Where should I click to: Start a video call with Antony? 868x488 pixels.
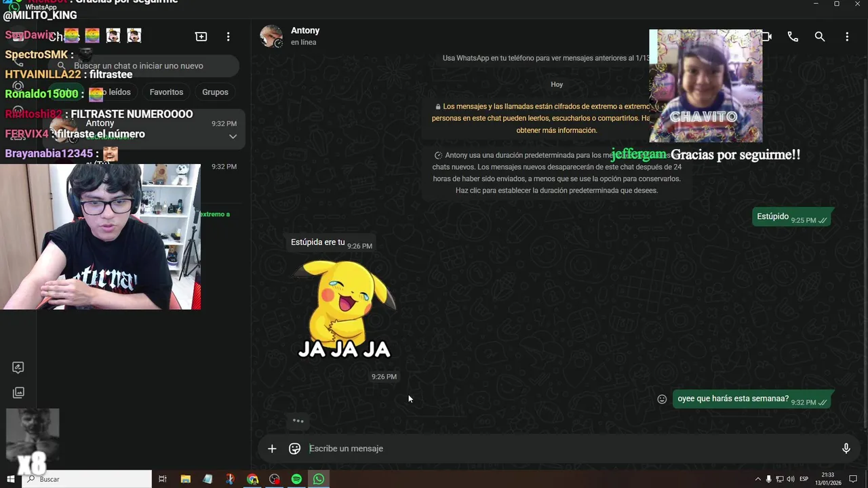pos(766,37)
